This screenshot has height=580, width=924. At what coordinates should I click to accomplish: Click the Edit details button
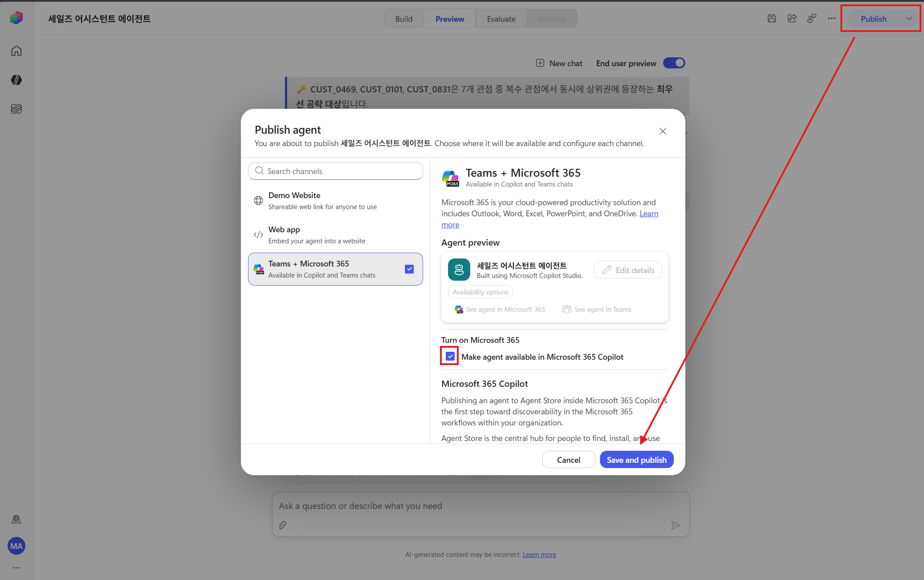(x=628, y=270)
